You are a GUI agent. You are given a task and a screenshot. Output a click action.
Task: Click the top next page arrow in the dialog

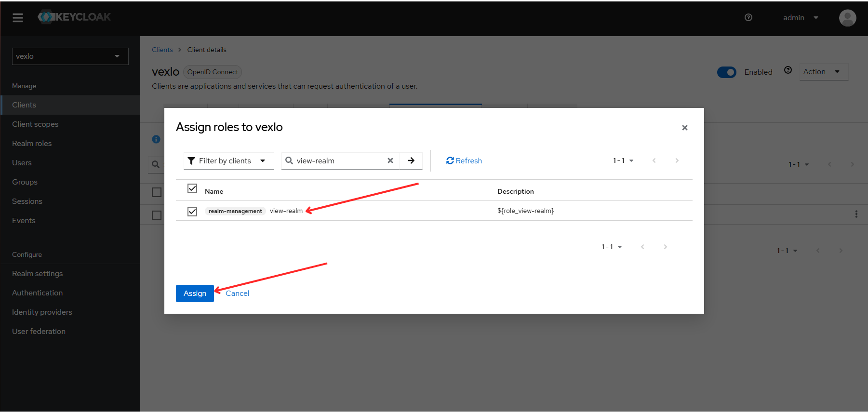coord(677,161)
